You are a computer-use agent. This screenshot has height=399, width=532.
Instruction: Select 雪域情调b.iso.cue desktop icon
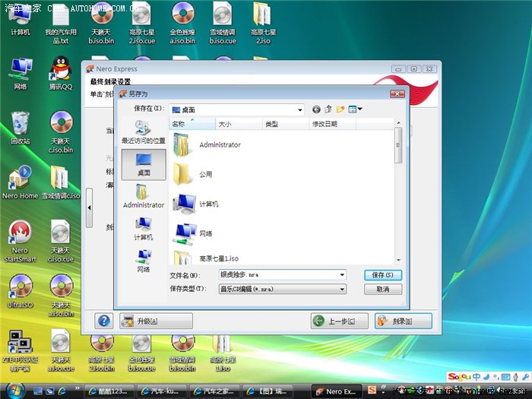pyautogui.click(x=223, y=24)
